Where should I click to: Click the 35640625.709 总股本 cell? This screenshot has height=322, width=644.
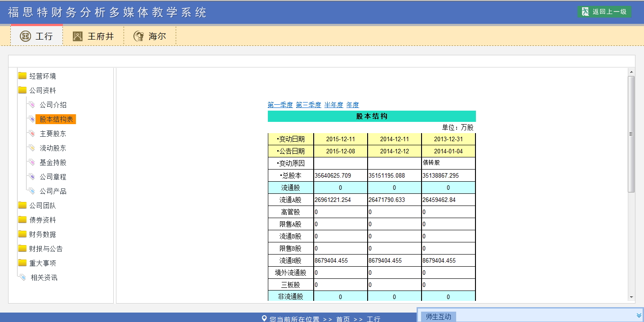pyautogui.click(x=341, y=175)
